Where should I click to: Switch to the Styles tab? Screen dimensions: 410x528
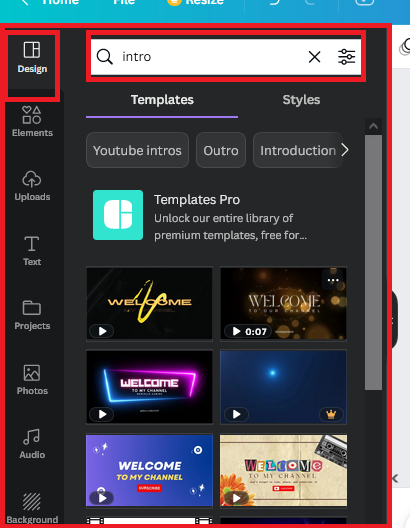pos(301,100)
